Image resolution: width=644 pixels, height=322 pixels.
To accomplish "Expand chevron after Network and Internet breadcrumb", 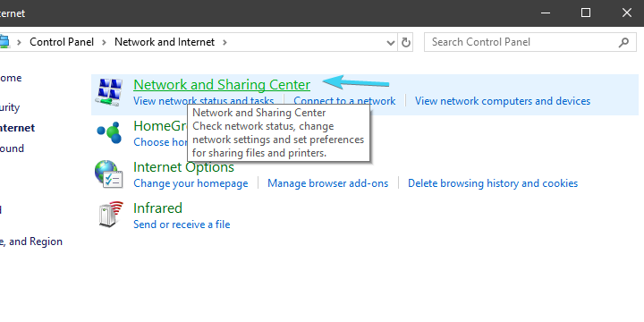I will (x=225, y=42).
